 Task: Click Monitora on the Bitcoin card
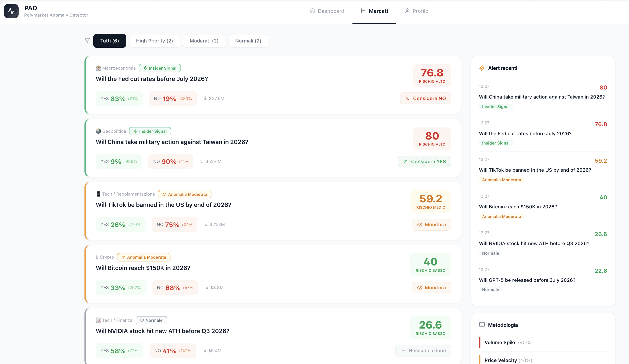tap(431, 287)
